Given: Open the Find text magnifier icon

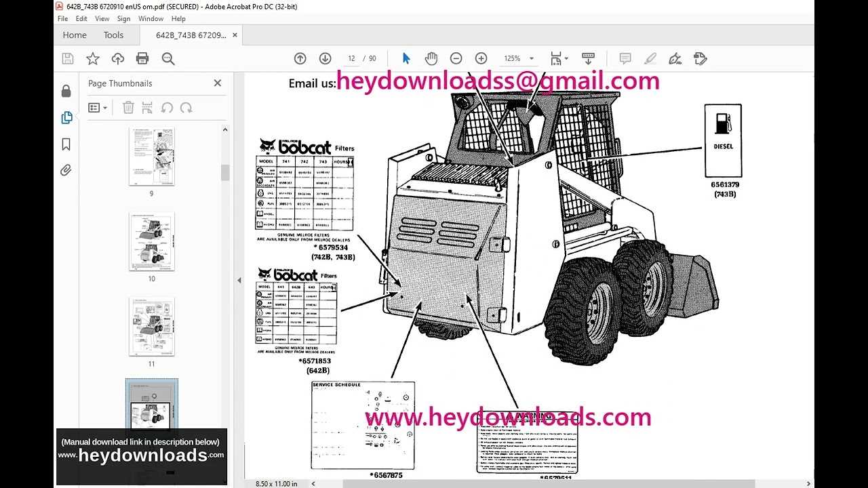Looking at the screenshot, I should pyautogui.click(x=168, y=59).
